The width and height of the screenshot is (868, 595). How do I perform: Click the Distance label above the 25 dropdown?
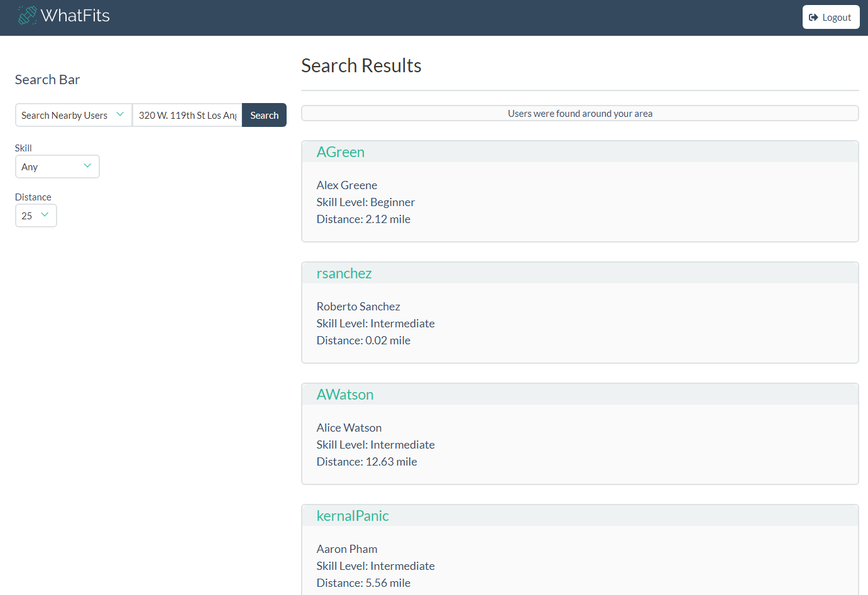33,197
